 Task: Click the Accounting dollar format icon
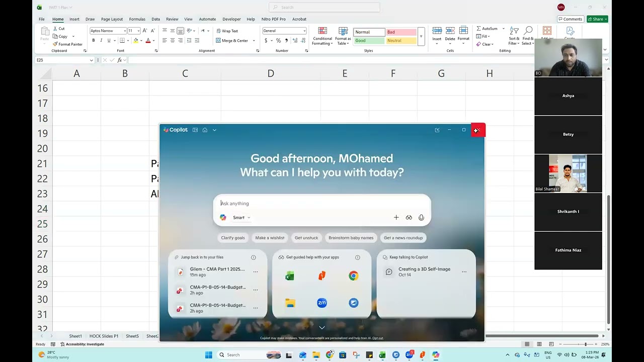[x=266, y=40]
